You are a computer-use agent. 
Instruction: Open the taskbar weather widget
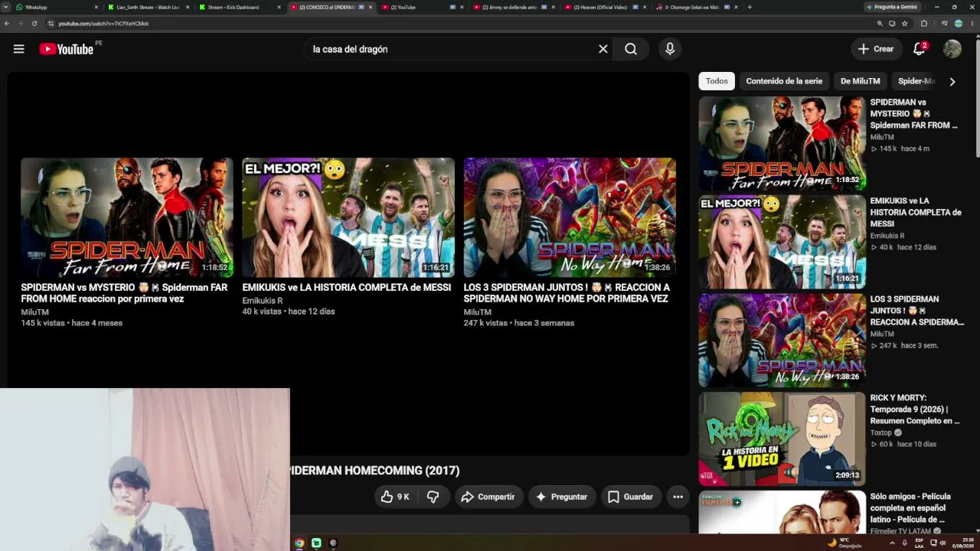point(845,543)
